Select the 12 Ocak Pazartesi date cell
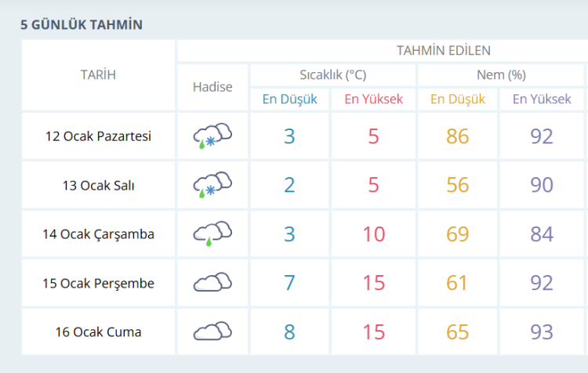 [x=98, y=136]
